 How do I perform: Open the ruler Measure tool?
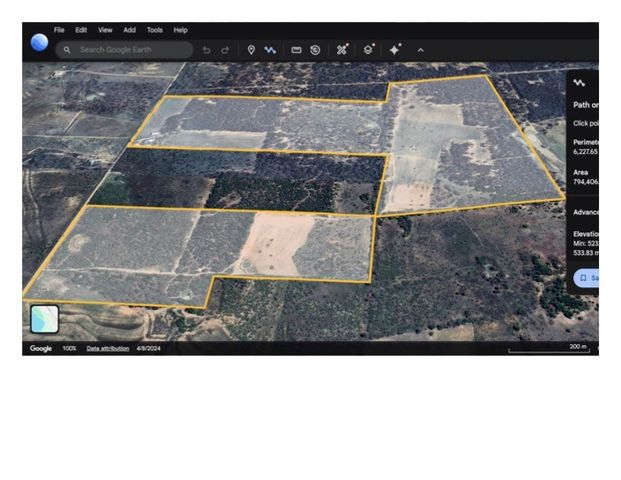(296, 50)
